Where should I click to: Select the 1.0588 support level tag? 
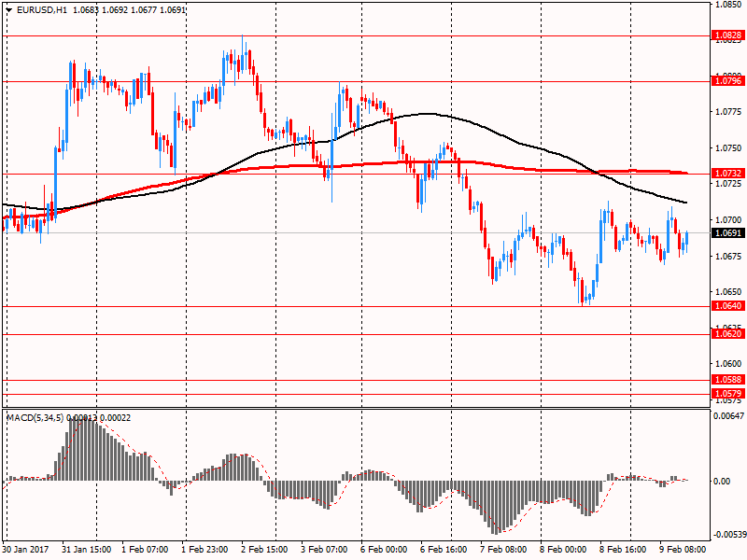click(727, 380)
